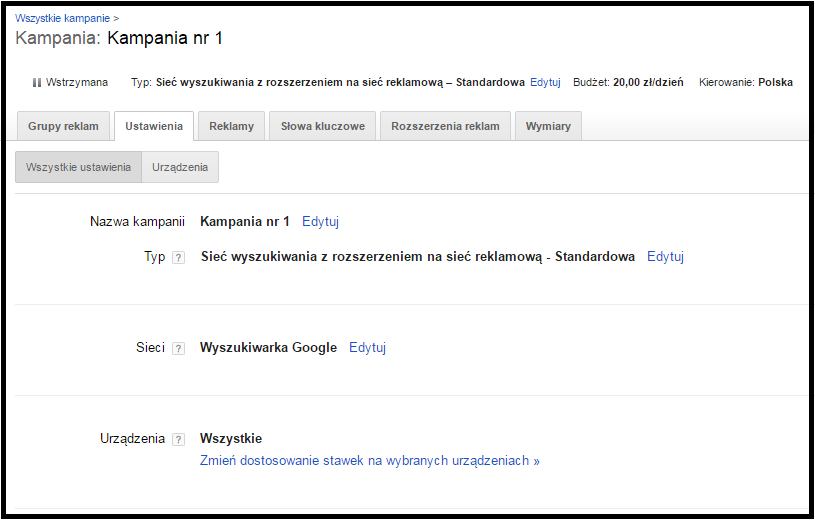Image resolution: width=815 pixels, height=520 pixels.
Task: Click the Wstrzymana status text
Action: click(77, 82)
